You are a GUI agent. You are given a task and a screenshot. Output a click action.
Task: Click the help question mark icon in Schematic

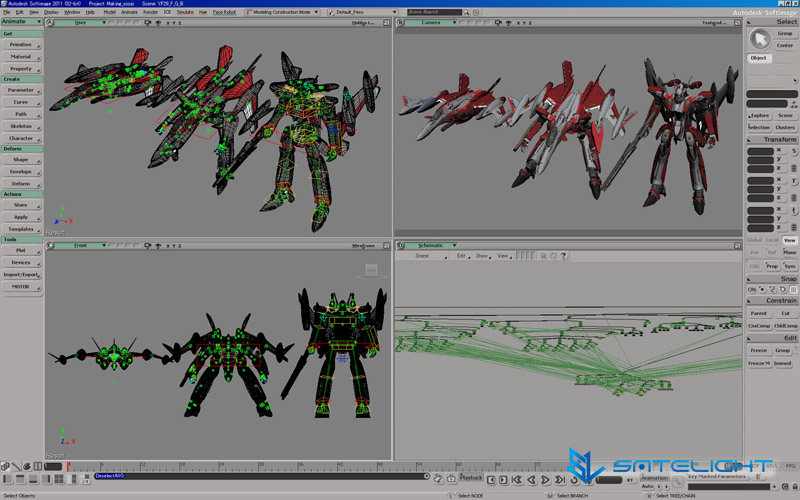point(564,256)
